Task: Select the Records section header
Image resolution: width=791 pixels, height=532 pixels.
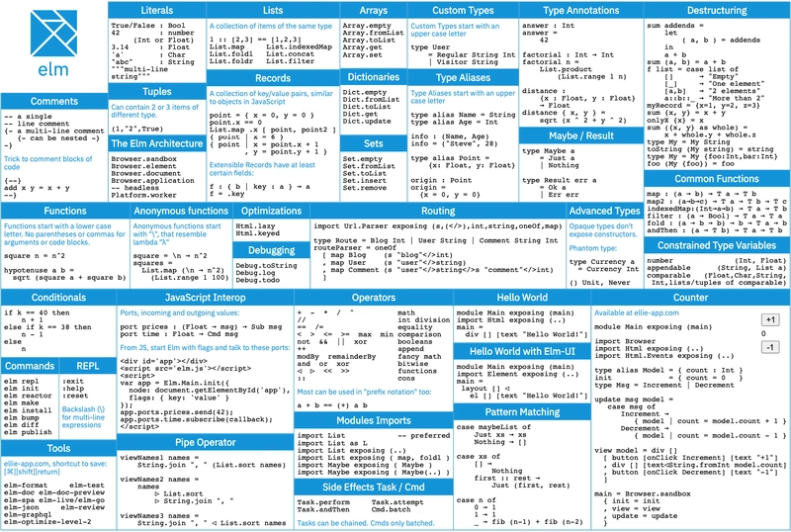Action: pyautogui.click(x=273, y=78)
